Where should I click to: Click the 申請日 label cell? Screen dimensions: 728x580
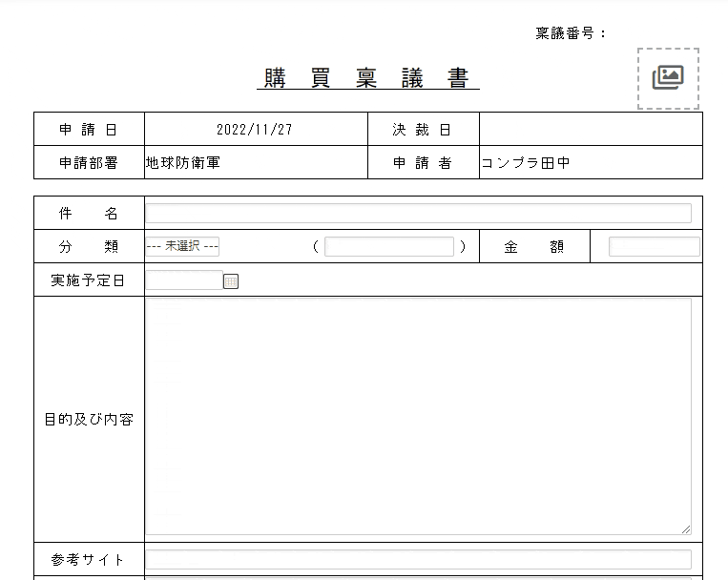[89, 129]
